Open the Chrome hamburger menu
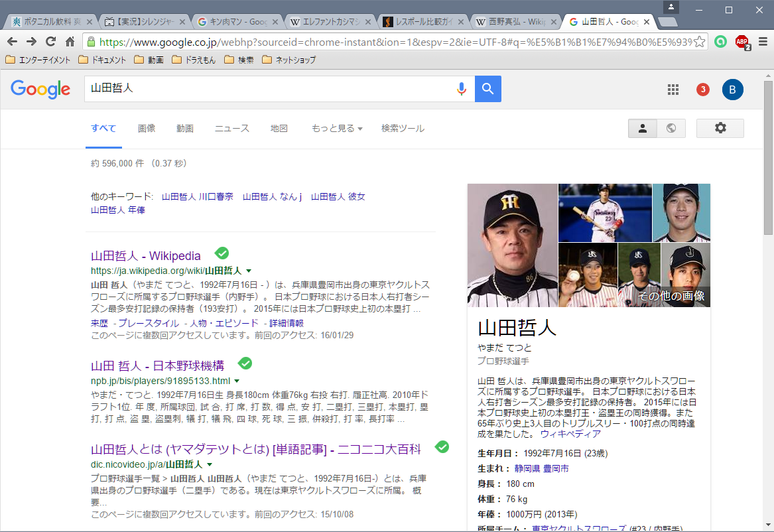This screenshot has height=532, width=774. coord(763,41)
